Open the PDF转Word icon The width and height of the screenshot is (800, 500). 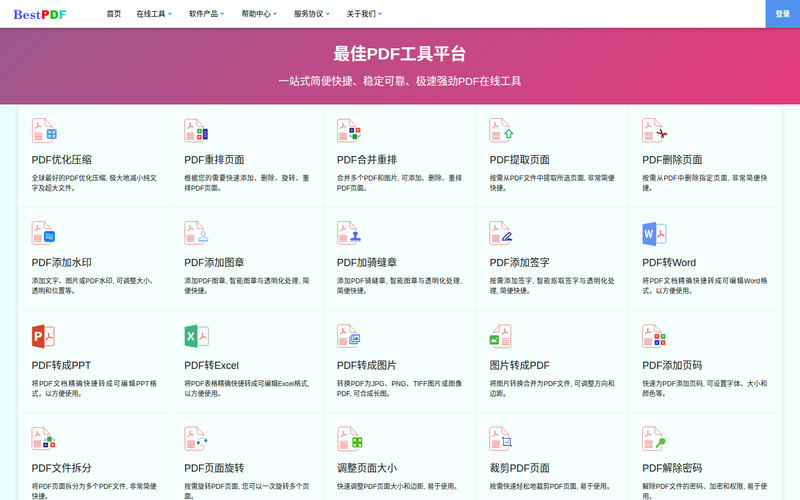click(654, 234)
